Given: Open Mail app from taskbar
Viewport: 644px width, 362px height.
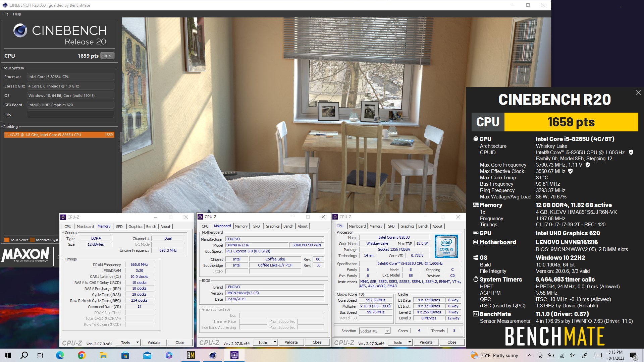Looking at the screenshot, I should pos(147,355).
